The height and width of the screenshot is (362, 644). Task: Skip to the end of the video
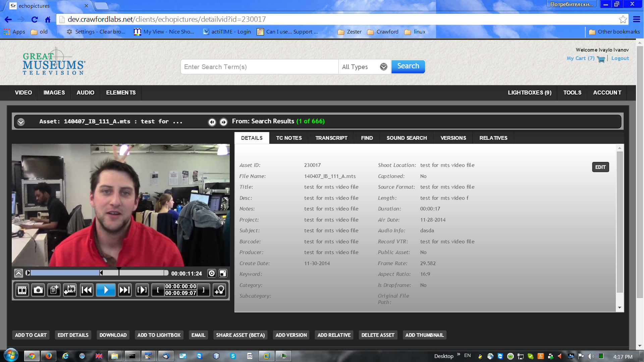[x=125, y=290]
